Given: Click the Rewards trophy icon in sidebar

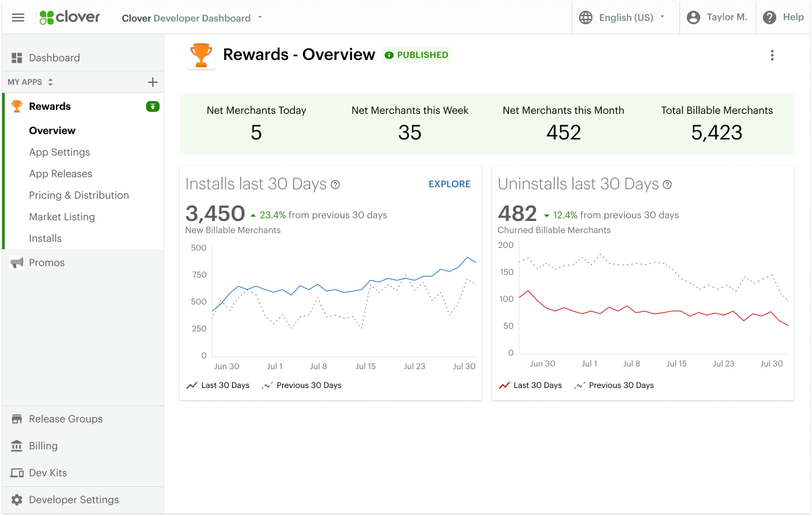Looking at the screenshot, I should point(17,106).
